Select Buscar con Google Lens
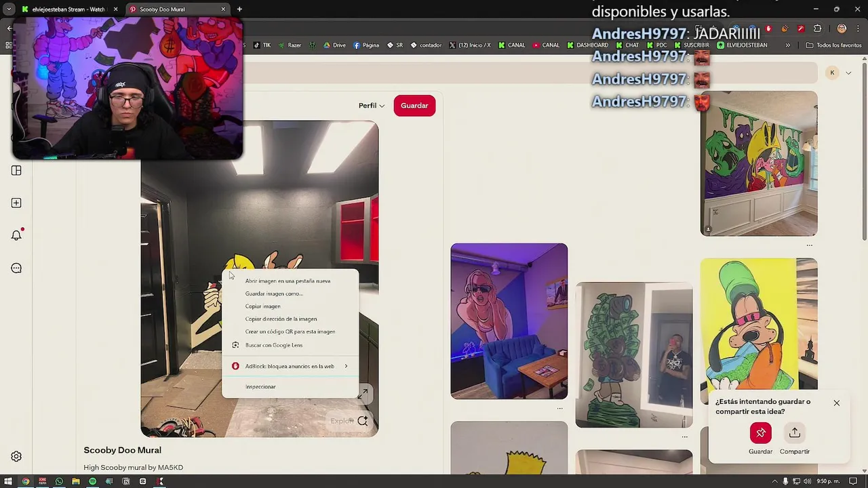The height and width of the screenshot is (488, 868). coord(290,345)
